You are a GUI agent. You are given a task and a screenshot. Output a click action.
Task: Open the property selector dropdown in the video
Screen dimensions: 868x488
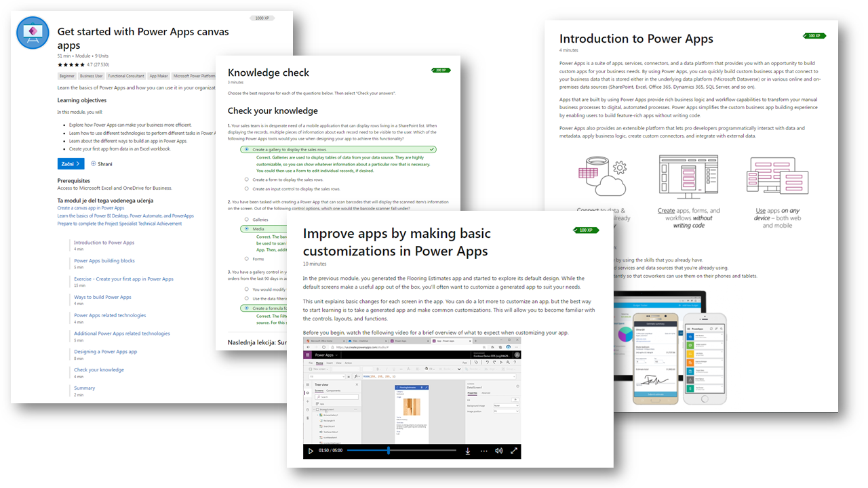click(328, 375)
